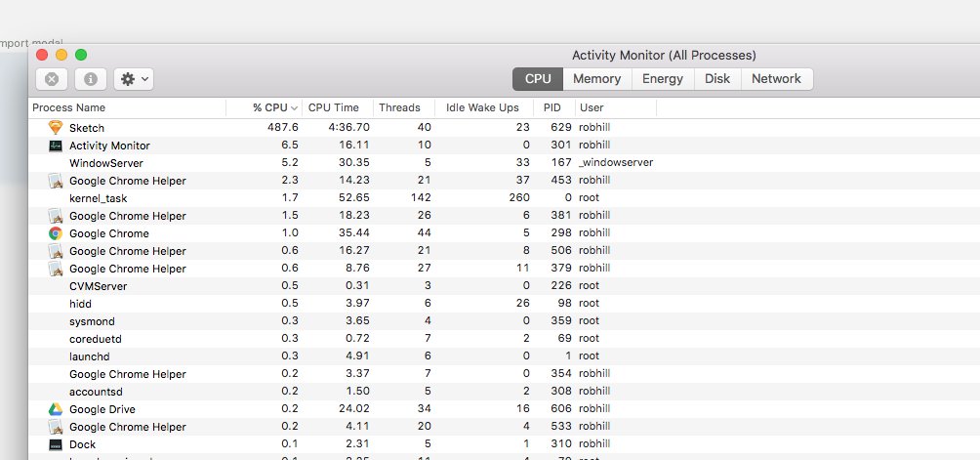Sort by Process Name column header
Image resolution: width=980 pixels, height=460 pixels.
pos(128,107)
